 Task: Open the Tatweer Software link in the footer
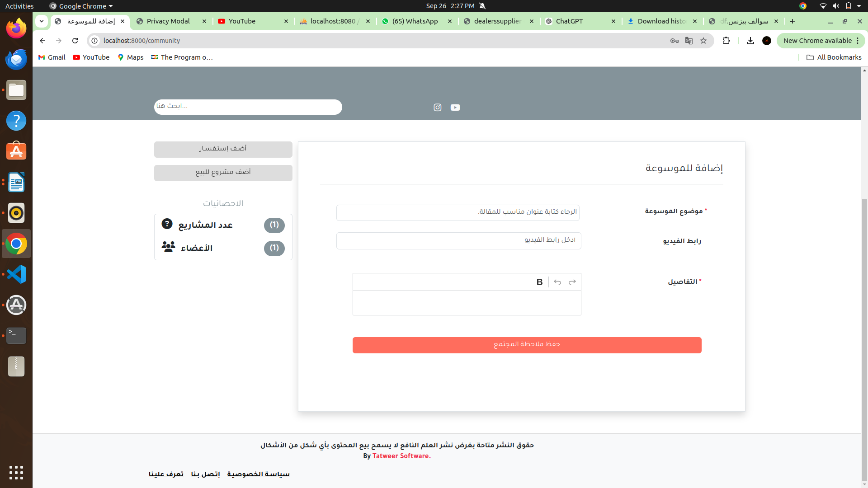point(401,456)
